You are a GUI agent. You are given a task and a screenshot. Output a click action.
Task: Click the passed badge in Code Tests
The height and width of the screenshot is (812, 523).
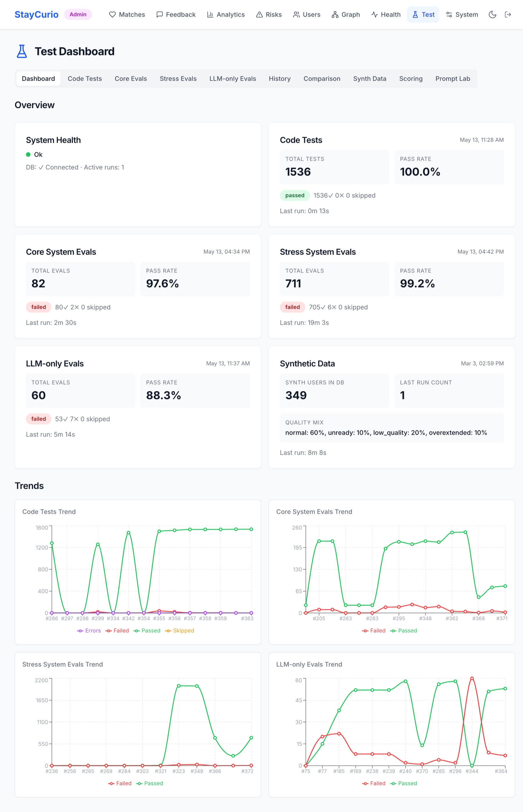pos(295,195)
